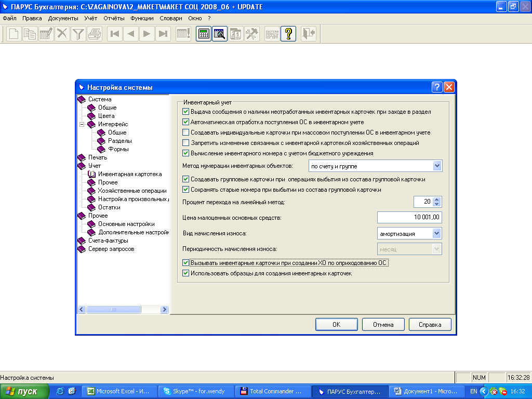Click tree horizontal scrollbar left arrow
532x399 pixels.
[x=82, y=310]
